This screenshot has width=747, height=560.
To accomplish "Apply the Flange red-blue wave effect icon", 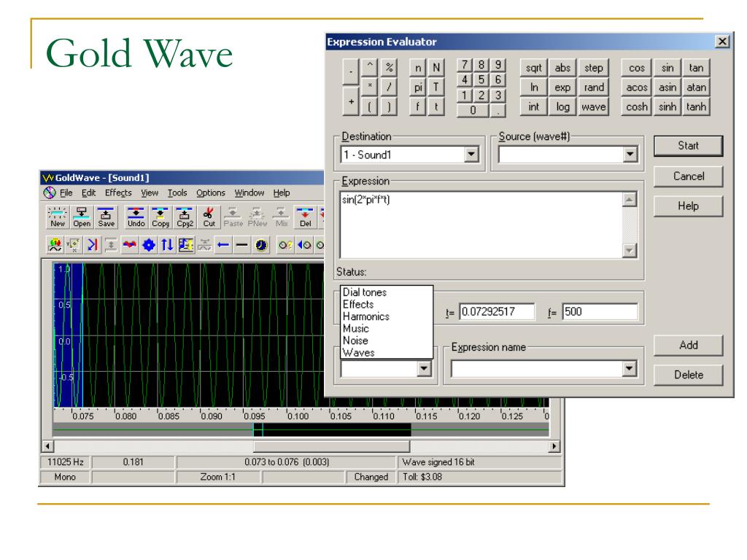I will [130, 245].
